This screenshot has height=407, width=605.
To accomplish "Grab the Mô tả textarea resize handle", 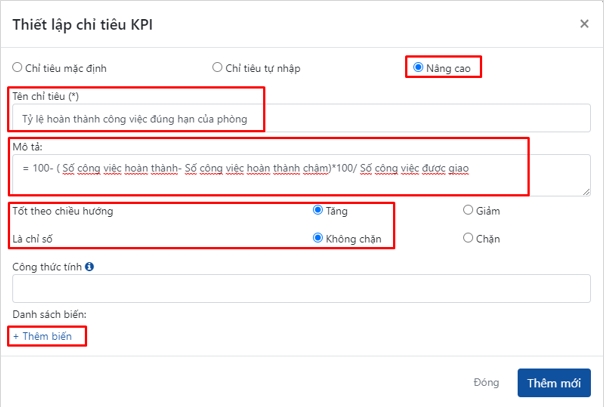I will click(x=586, y=191).
